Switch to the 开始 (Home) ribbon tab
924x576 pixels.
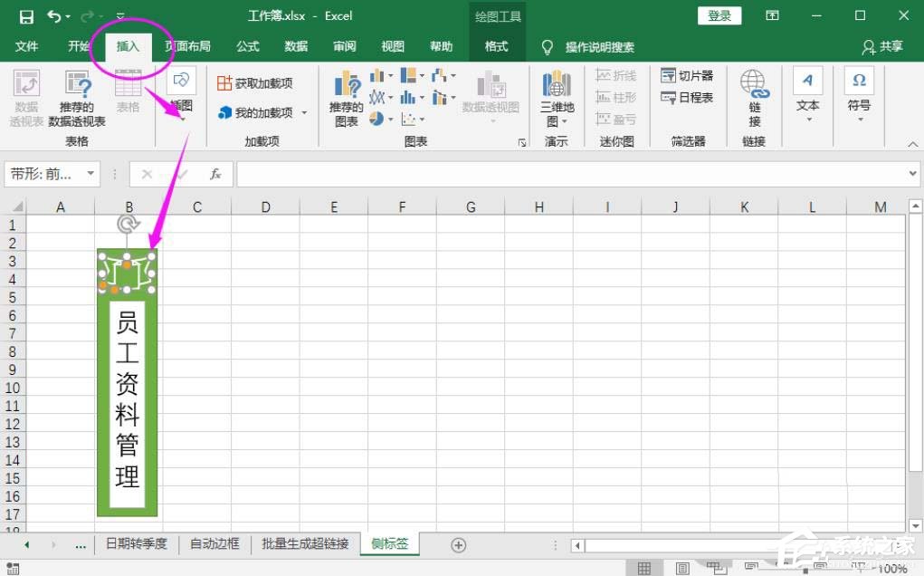(79, 47)
